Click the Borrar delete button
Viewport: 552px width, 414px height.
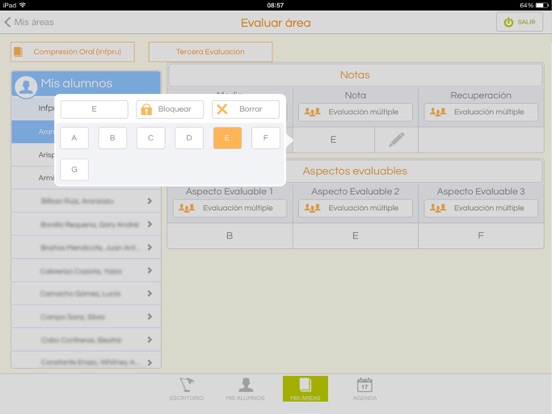coord(246,109)
